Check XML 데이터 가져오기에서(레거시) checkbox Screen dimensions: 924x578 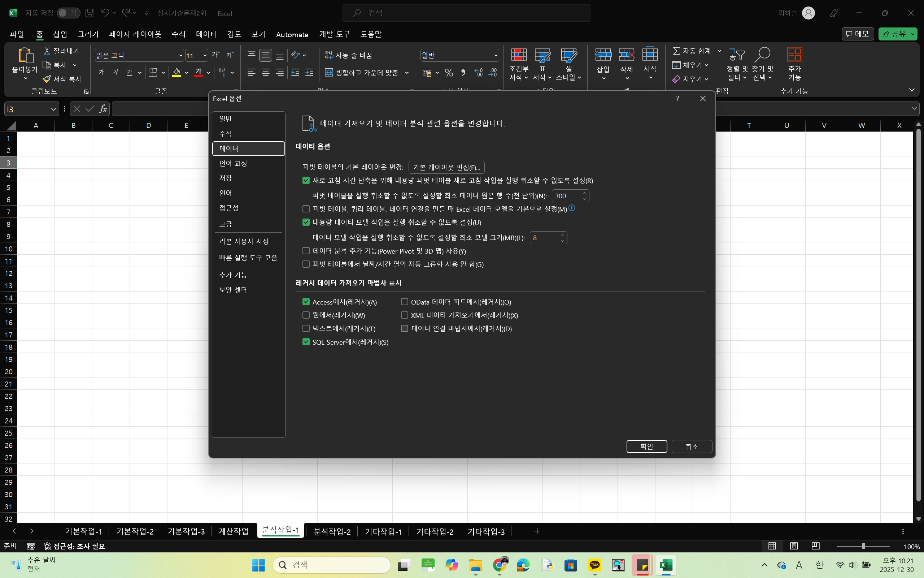click(x=404, y=315)
